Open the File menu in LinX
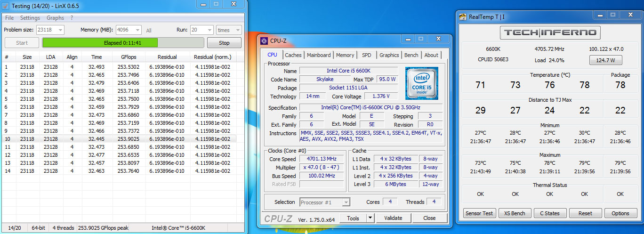 click(9, 18)
